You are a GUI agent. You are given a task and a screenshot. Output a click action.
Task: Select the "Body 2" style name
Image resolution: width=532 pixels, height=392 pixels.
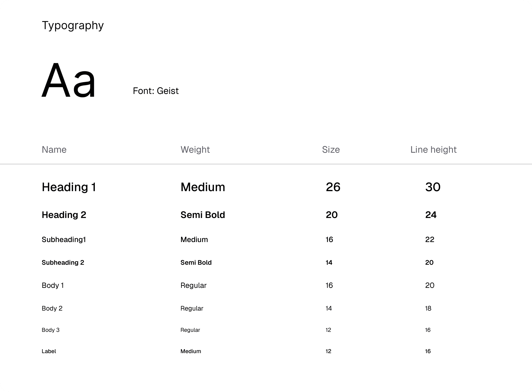(x=52, y=308)
